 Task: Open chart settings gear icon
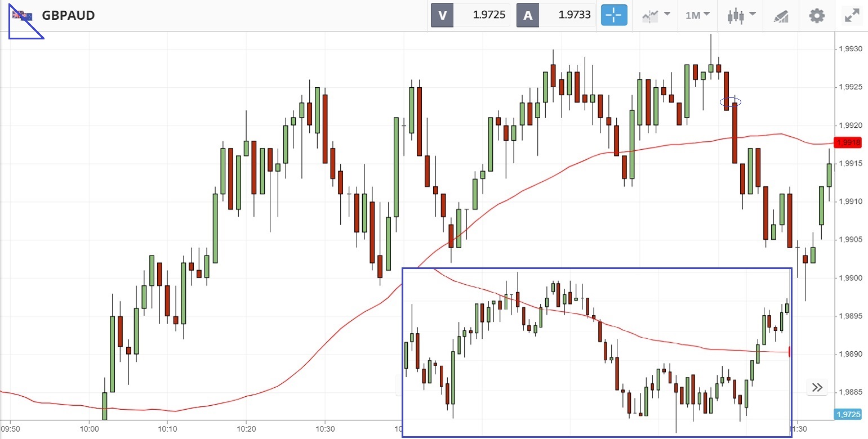pyautogui.click(x=817, y=15)
